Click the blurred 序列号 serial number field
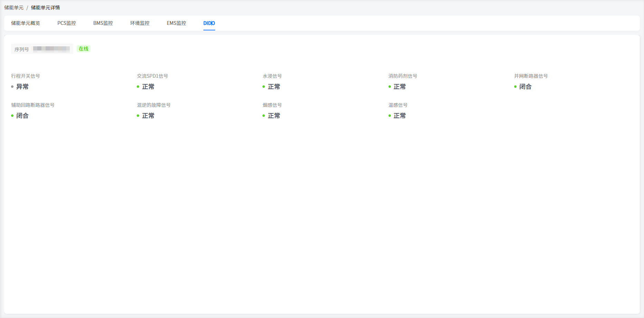The width and height of the screenshot is (644, 318). [x=51, y=49]
